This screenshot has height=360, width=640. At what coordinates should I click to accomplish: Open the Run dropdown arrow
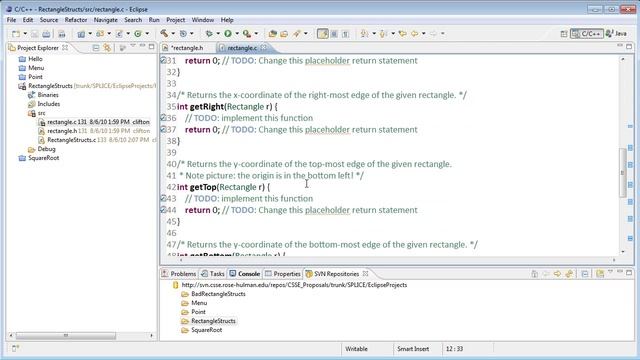click(x=237, y=34)
